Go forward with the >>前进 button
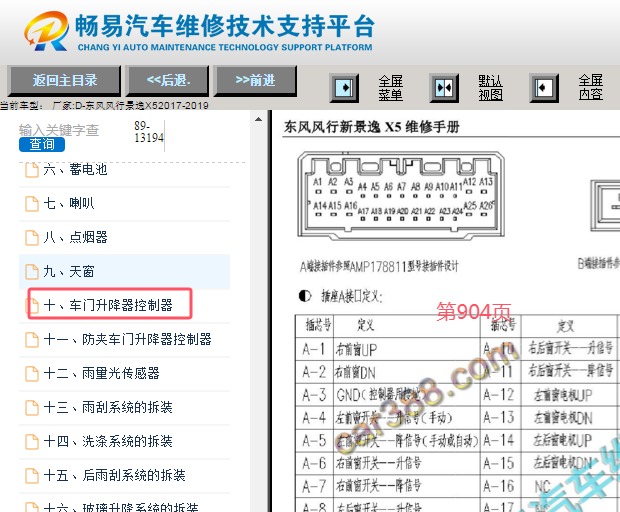Image resolution: width=620 pixels, height=512 pixels. click(x=255, y=81)
